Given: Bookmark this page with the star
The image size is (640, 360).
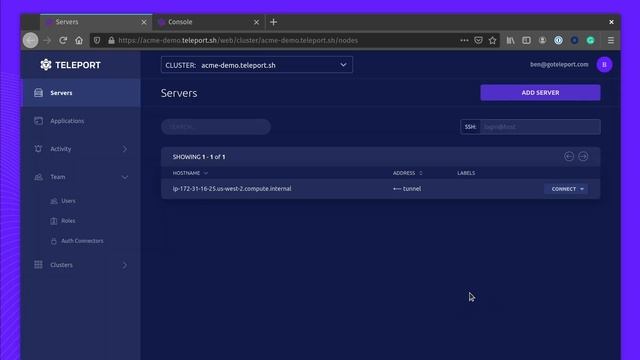Looking at the screenshot, I should click(493, 40).
